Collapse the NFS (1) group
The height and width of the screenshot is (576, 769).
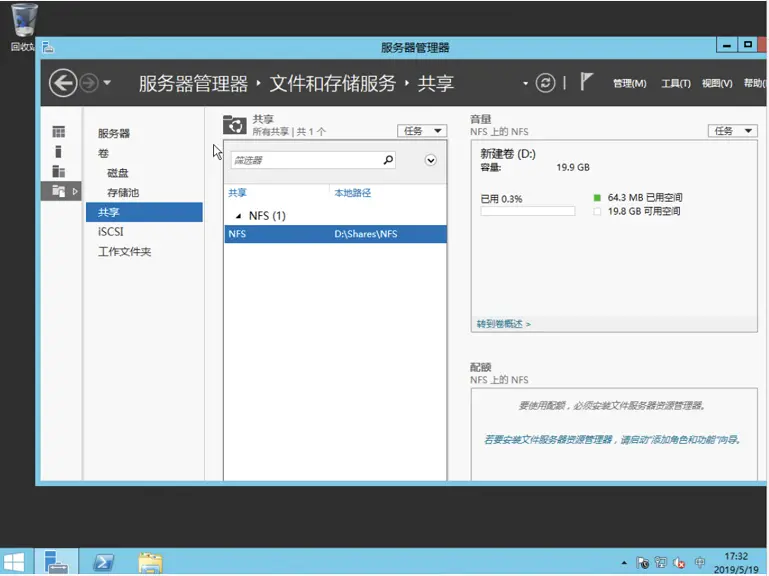(x=238, y=216)
